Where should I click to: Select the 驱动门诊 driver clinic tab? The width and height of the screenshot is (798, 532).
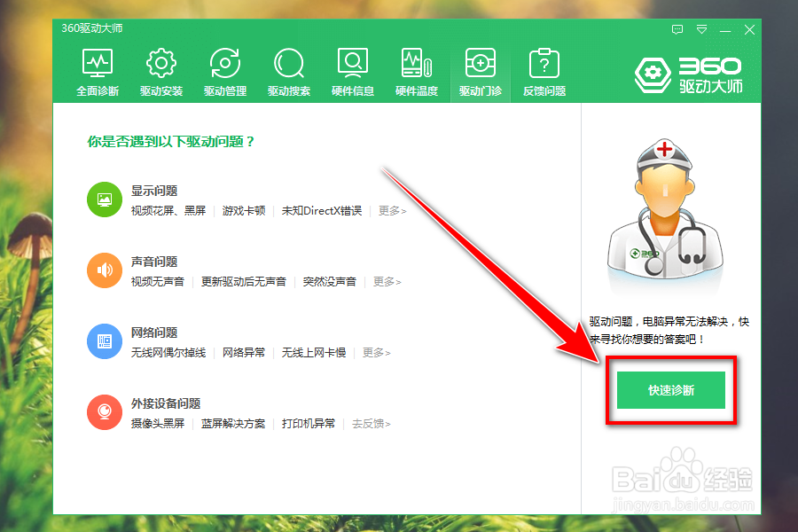point(481,73)
